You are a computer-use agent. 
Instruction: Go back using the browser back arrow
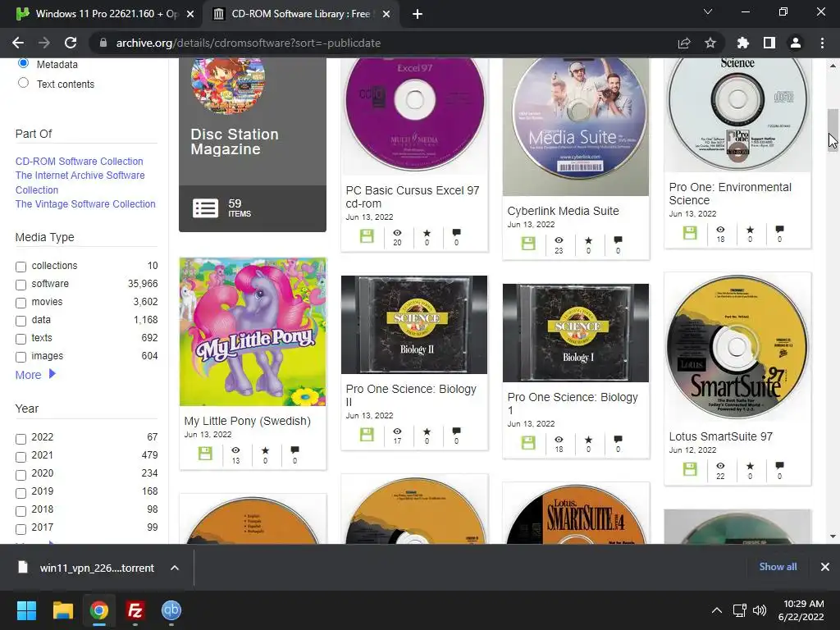(18, 43)
